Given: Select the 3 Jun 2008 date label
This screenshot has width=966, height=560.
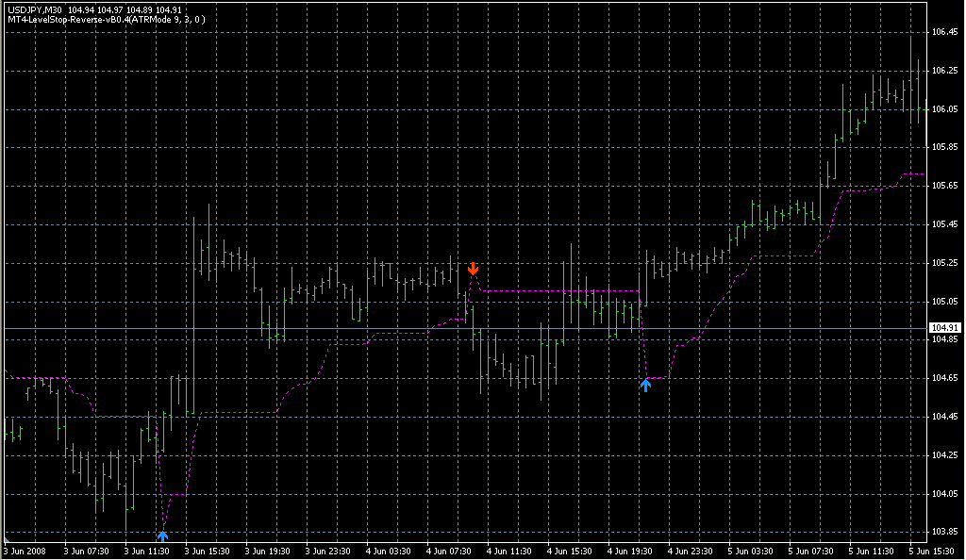Looking at the screenshot, I should (x=25, y=552).
